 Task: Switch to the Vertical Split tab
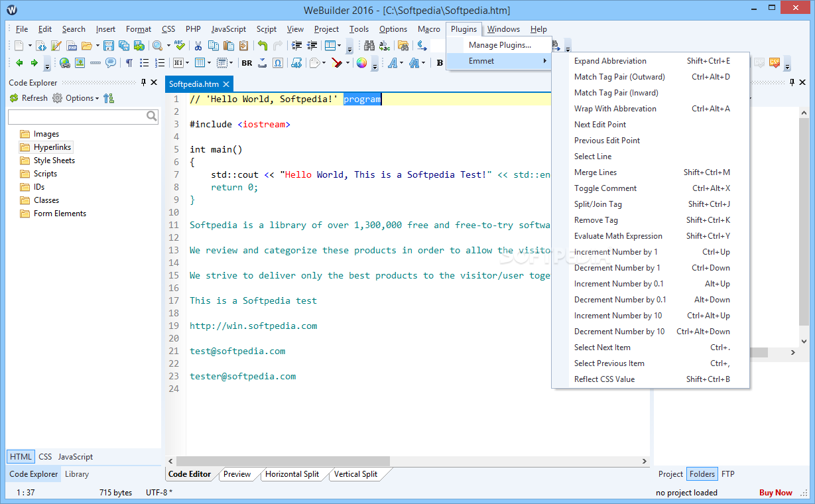(x=355, y=474)
